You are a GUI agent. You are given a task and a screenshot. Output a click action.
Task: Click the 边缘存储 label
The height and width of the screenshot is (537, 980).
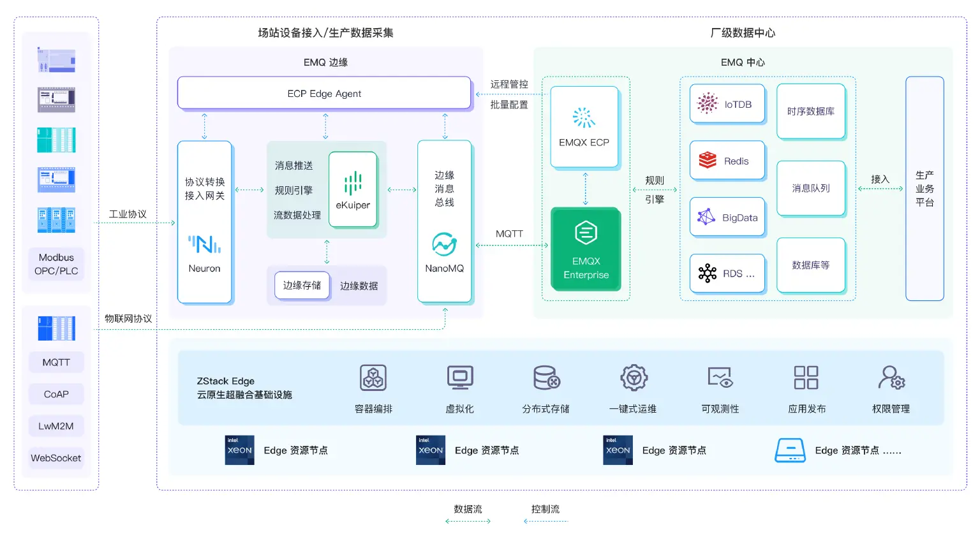click(x=301, y=286)
